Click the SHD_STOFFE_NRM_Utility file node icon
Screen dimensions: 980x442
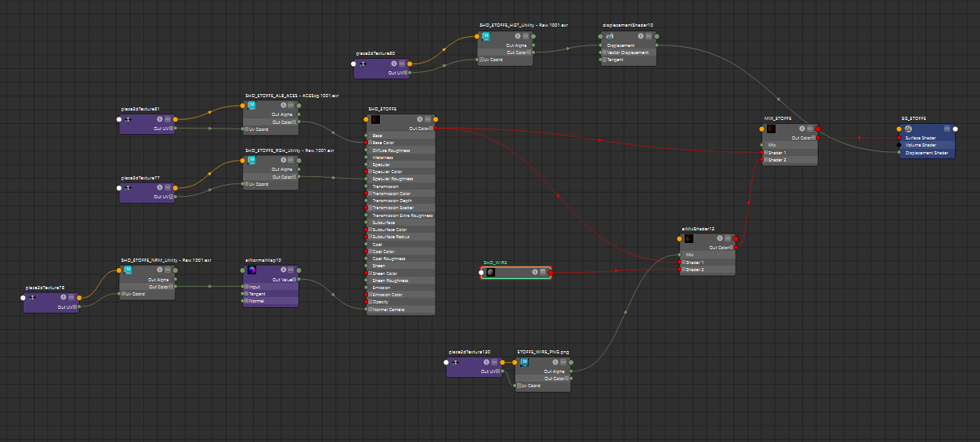tap(128, 270)
